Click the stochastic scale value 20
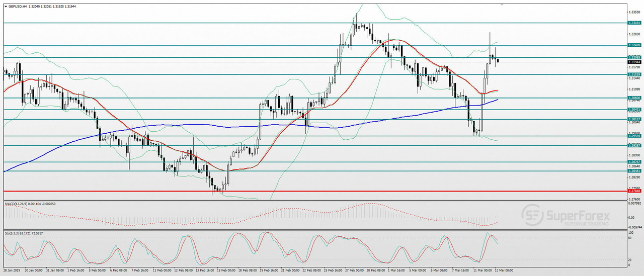Image resolution: width=644 pixels, height=276 pixels. point(631,260)
